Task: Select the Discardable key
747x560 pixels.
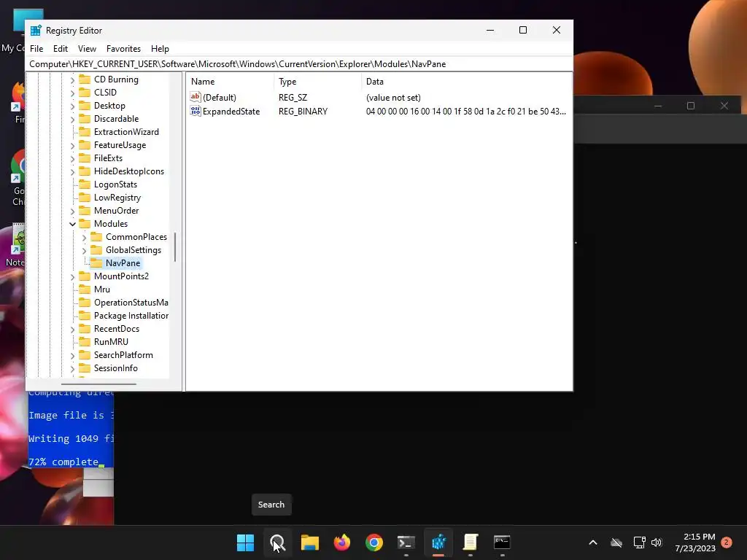Action: (x=116, y=119)
